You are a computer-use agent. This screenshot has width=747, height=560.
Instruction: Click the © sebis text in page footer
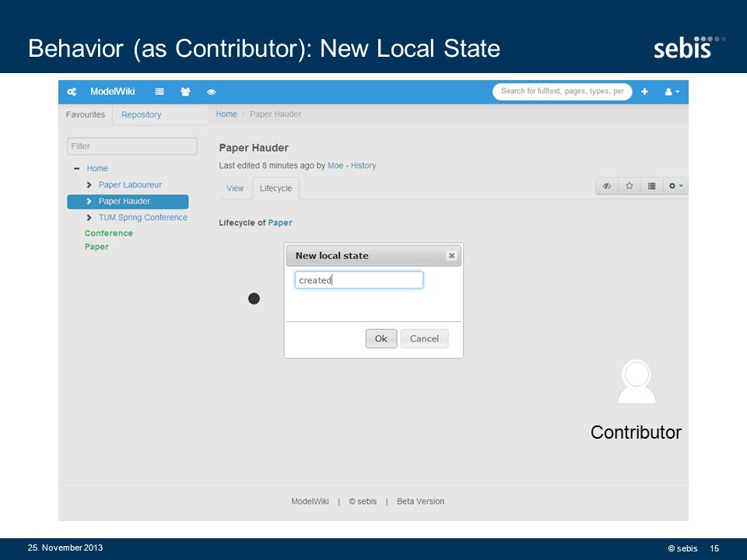[x=363, y=502]
